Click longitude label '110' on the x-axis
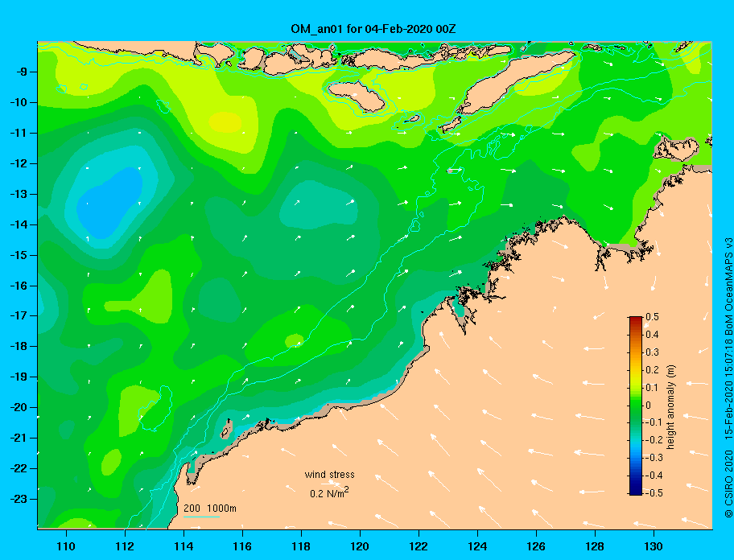 pyautogui.click(x=66, y=546)
